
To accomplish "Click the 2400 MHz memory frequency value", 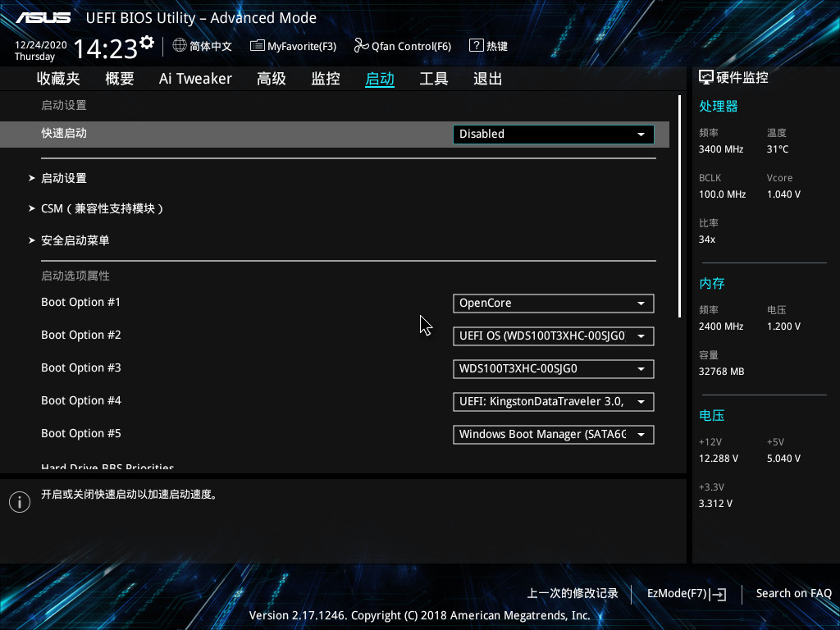I will pos(721,326).
